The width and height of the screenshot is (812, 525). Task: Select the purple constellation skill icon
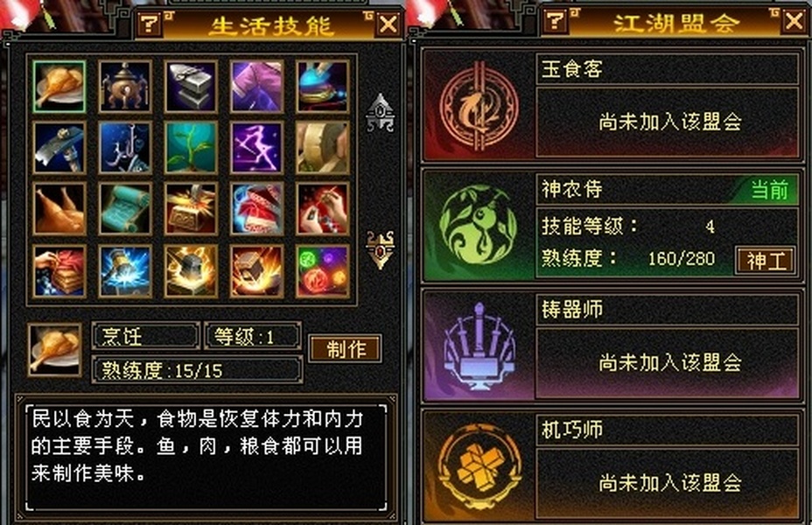[x=257, y=148]
